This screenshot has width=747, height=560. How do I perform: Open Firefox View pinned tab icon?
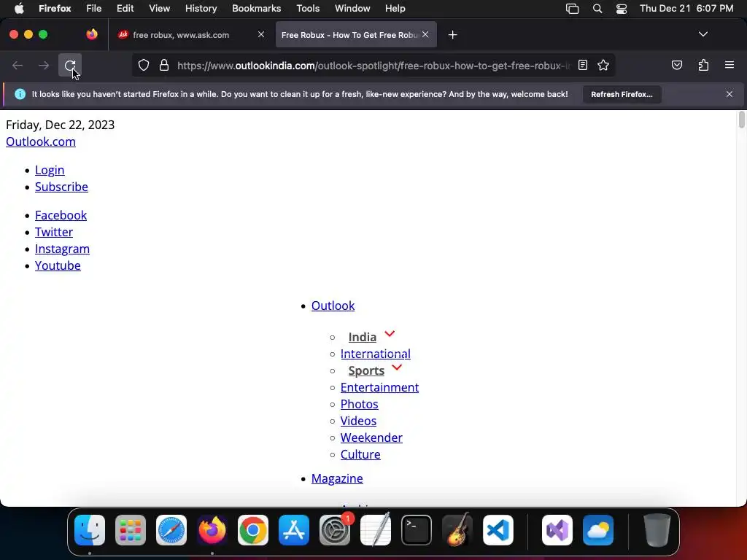point(92,34)
